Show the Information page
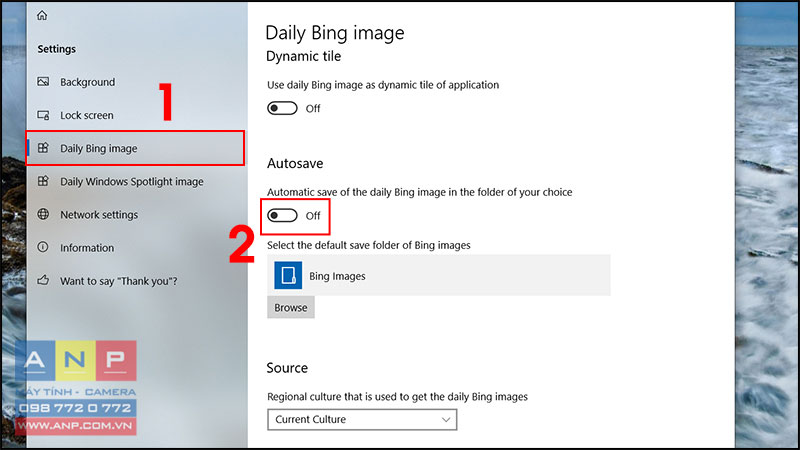The image size is (800, 450). pyautogui.click(x=135, y=248)
